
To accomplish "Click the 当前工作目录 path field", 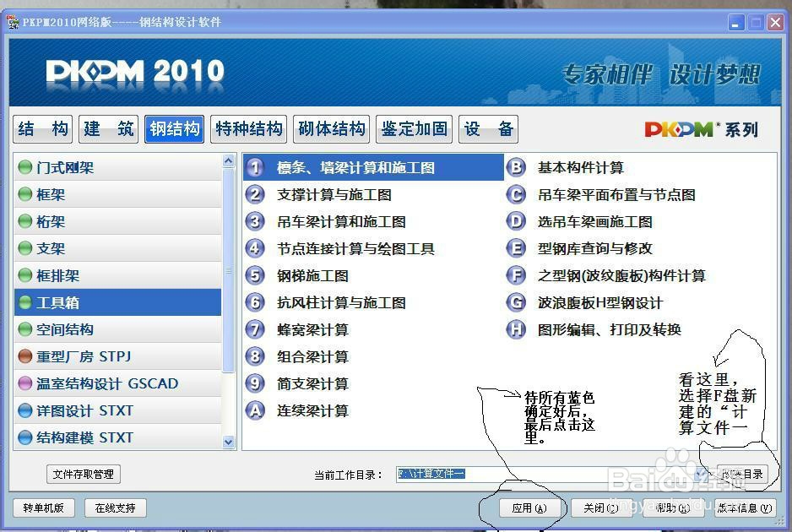I will (545, 474).
